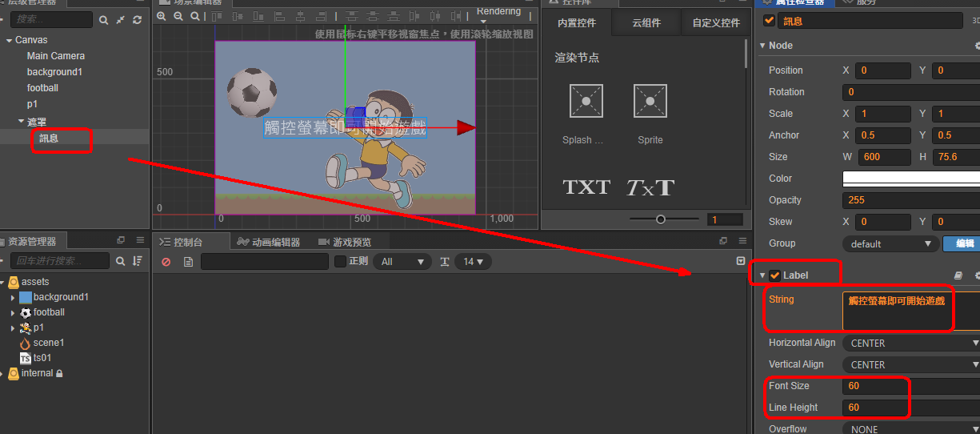Click console font size text icon
This screenshot has width=980, height=434.
point(445,262)
